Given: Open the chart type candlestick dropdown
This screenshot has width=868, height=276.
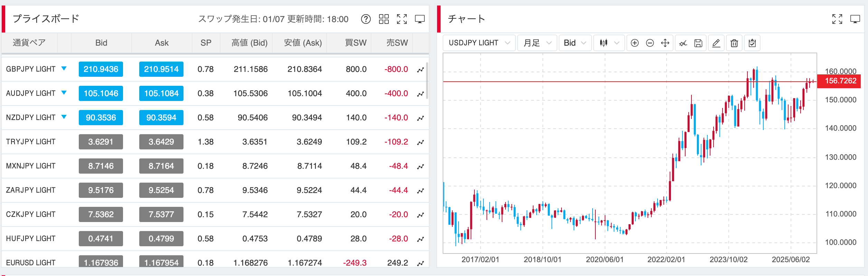Looking at the screenshot, I should point(609,43).
